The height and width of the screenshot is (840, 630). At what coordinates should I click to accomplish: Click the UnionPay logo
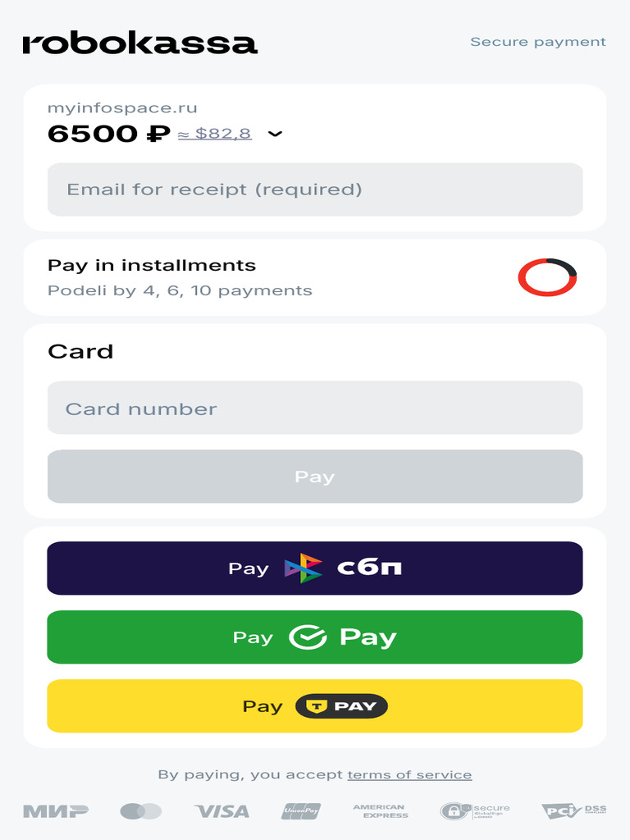(301, 811)
